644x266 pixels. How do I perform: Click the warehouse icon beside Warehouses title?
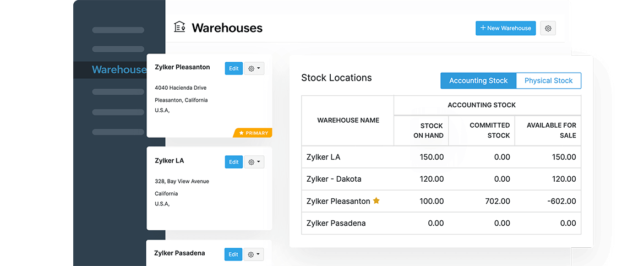tap(179, 27)
